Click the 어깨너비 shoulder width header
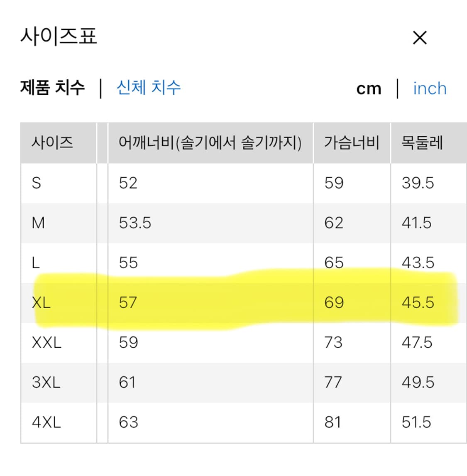 (209, 143)
